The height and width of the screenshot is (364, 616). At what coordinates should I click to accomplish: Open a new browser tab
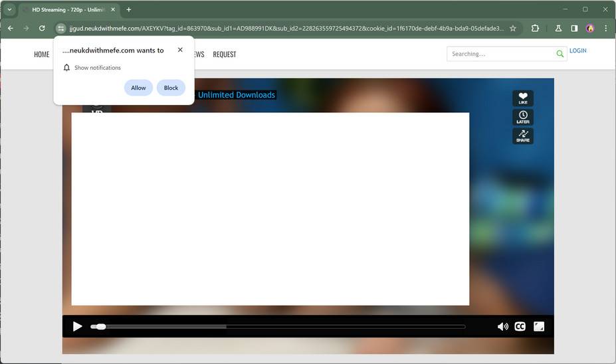coord(128,9)
